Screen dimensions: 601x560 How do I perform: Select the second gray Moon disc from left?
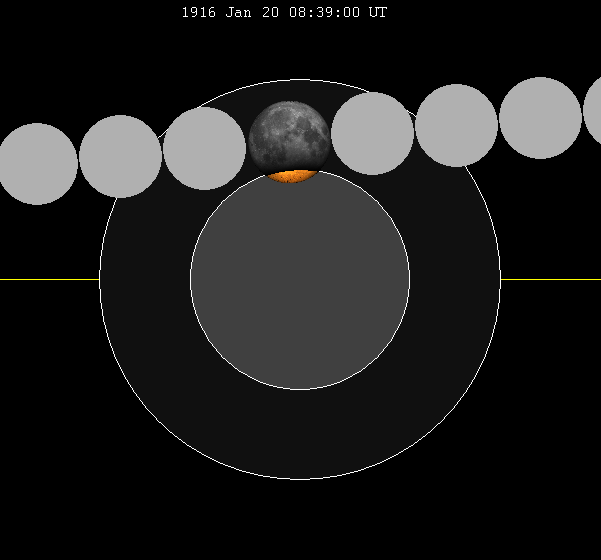[x=120, y=156]
